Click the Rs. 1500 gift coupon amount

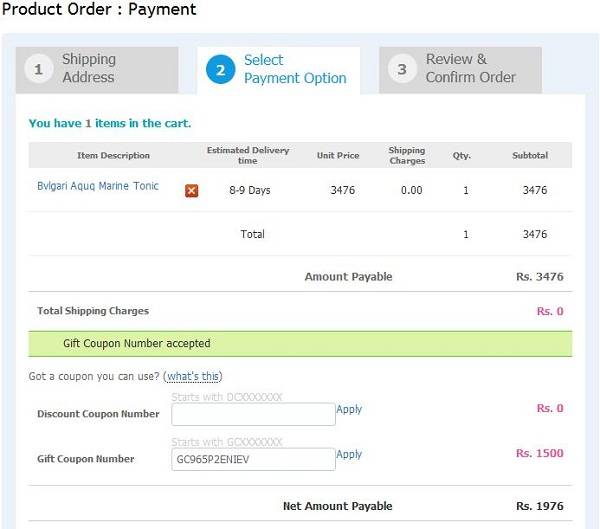tap(540, 453)
